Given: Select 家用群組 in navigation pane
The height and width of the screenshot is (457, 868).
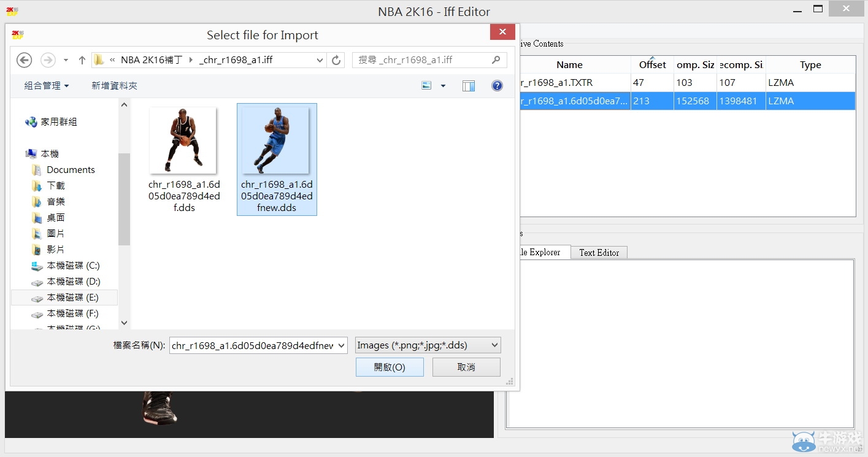Looking at the screenshot, I should pyautogui.click(x=59, y=122).
